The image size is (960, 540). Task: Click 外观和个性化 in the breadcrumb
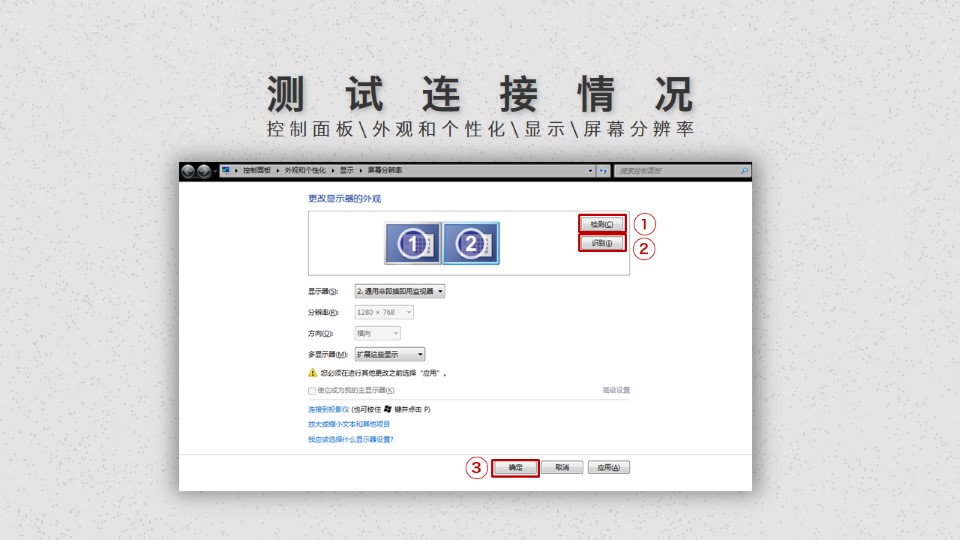pyautogui.click(x=306, y=171)
